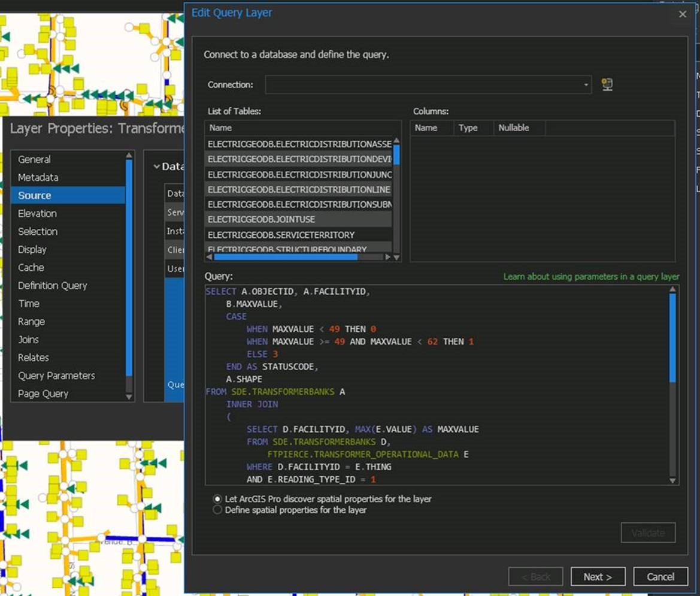Click the Nullable column header

click(x=512, y=128)
